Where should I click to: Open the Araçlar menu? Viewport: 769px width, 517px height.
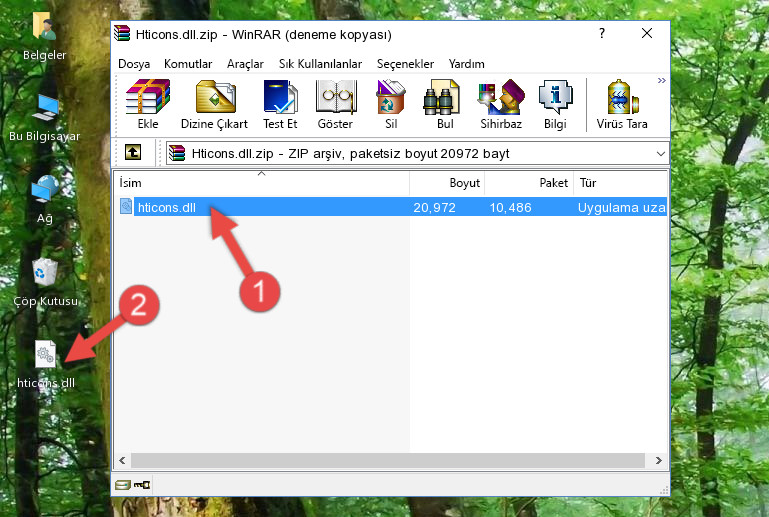click(x=245, y=64)
